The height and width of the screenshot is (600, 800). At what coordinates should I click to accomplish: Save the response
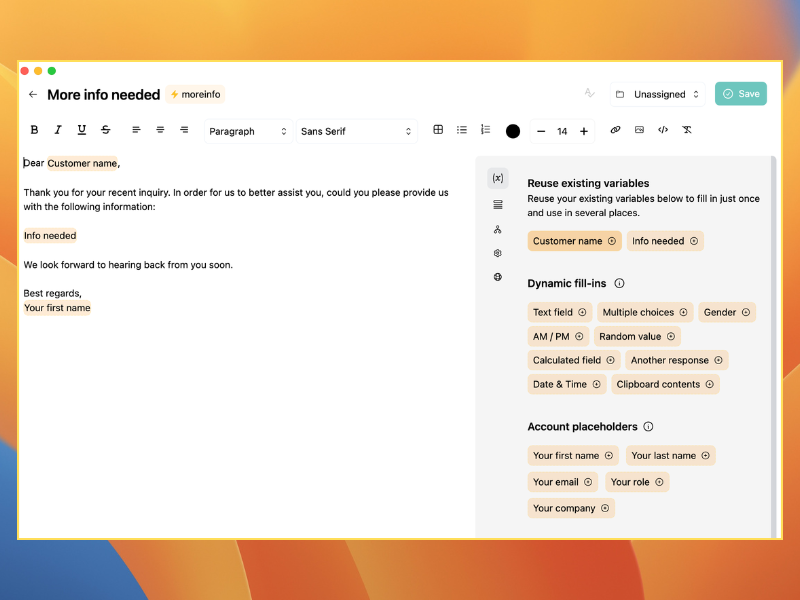pyautogui.click(x=741, y=94)
